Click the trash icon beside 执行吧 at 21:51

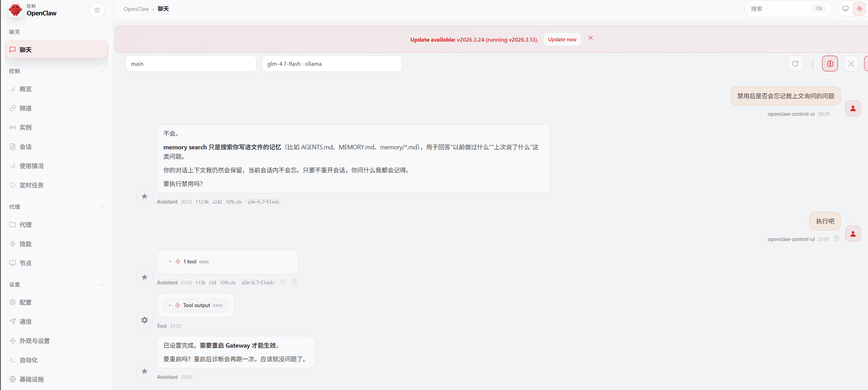837,239
